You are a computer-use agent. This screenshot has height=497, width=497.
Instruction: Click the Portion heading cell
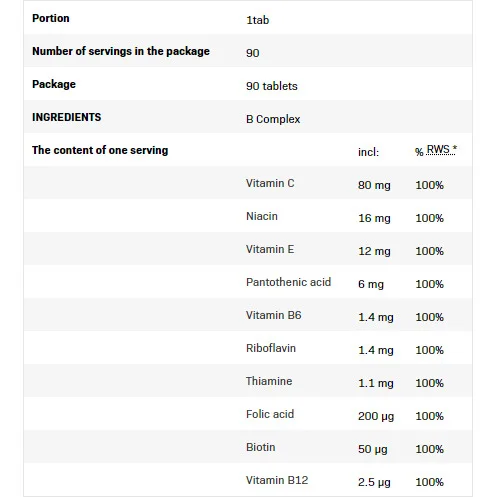(51, 18)
